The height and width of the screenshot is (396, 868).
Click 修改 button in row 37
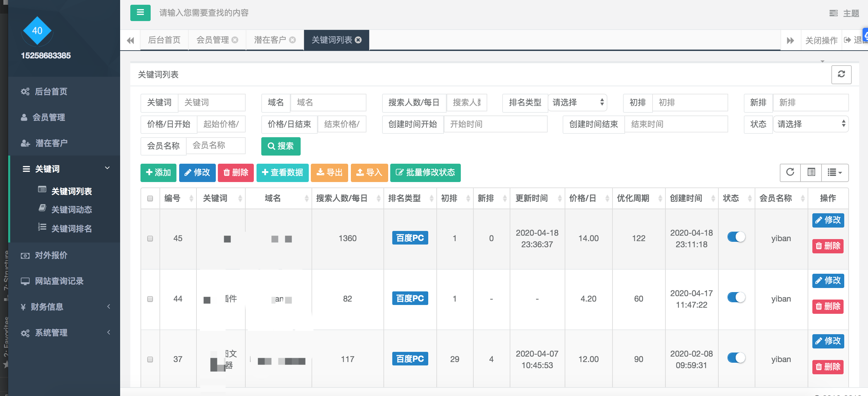pyautogui.click(x=828, y=341)
